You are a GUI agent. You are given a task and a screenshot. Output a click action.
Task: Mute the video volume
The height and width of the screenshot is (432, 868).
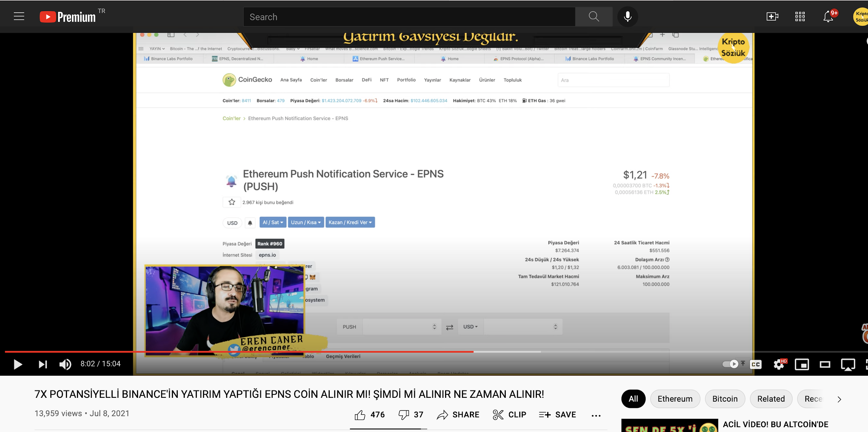[65, 364]
